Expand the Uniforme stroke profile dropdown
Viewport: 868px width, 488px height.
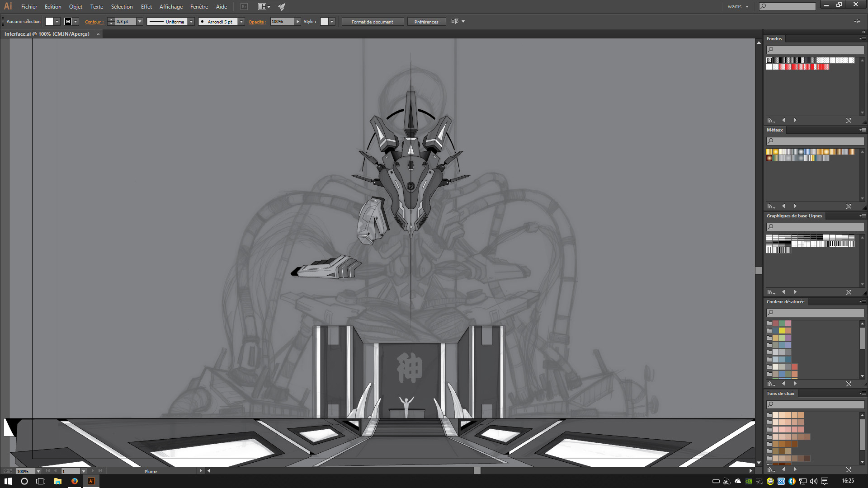pos(191,22)
